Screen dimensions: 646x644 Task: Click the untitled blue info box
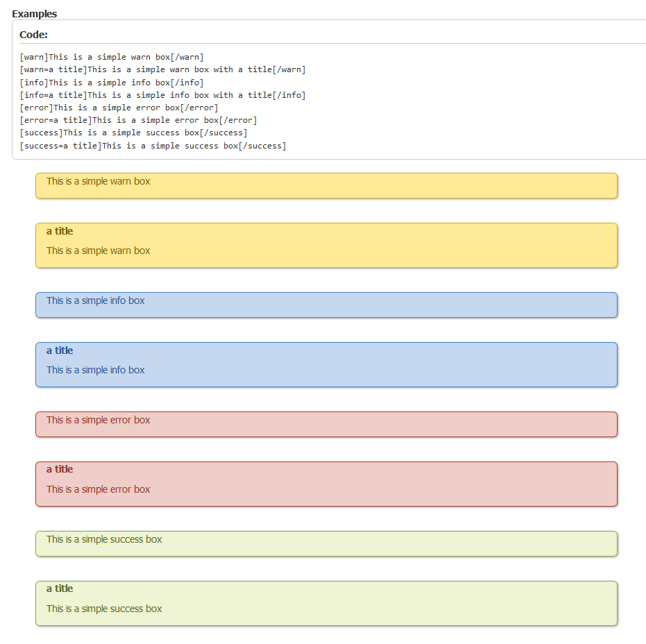326,305
